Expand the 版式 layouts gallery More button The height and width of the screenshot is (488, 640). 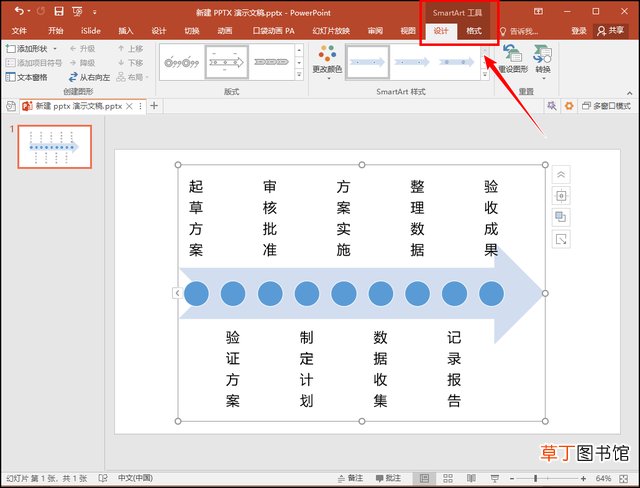tap(299, 75)
